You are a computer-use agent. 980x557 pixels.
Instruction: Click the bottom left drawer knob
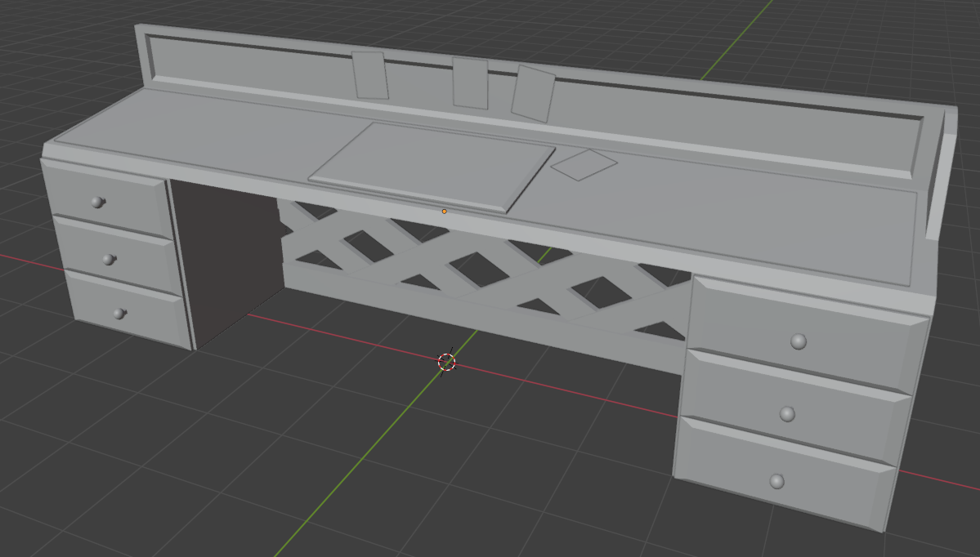click(x=119, y=313)
